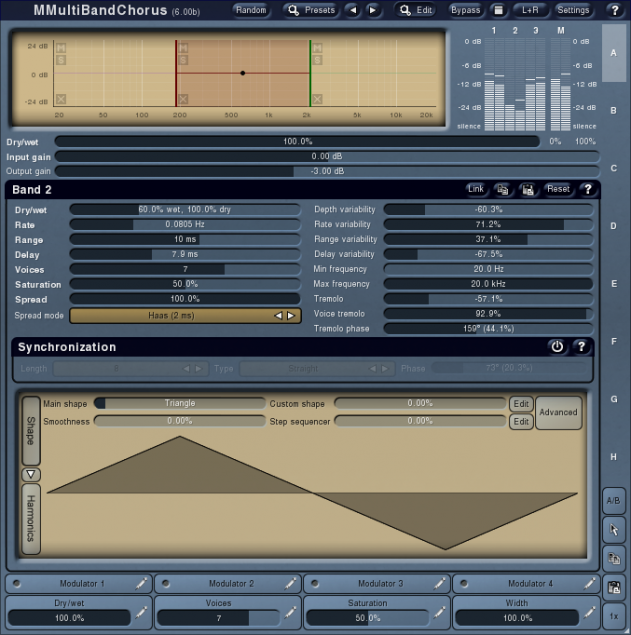Click Edit next to Custom shape

pyautogui.click(x=521, y=404)
